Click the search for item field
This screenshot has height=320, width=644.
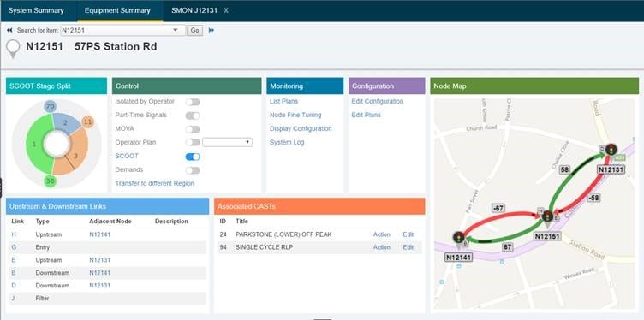click(x=116, y=30)
